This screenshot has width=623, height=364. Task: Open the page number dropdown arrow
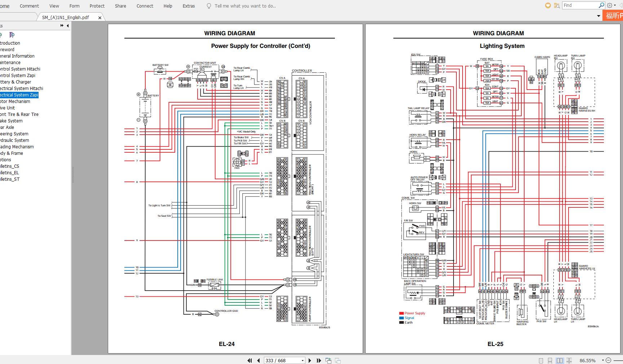[302, 360]
